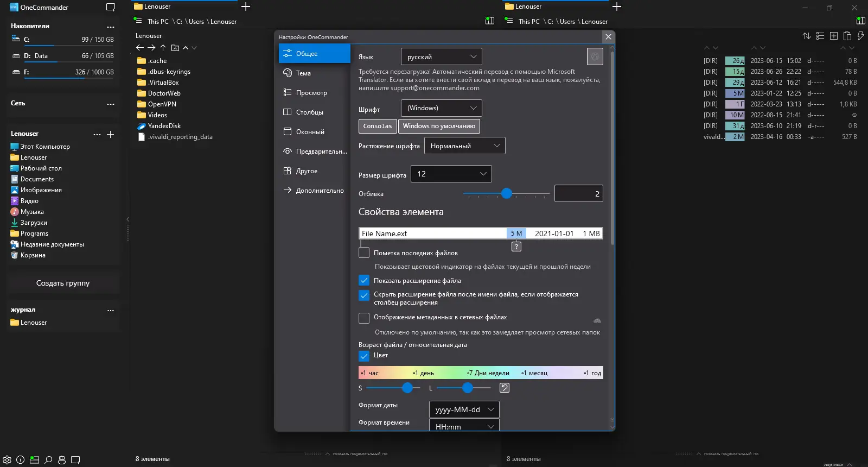Click the Consolas font button
The image size is (868, 467).
[x=378, y=126]
